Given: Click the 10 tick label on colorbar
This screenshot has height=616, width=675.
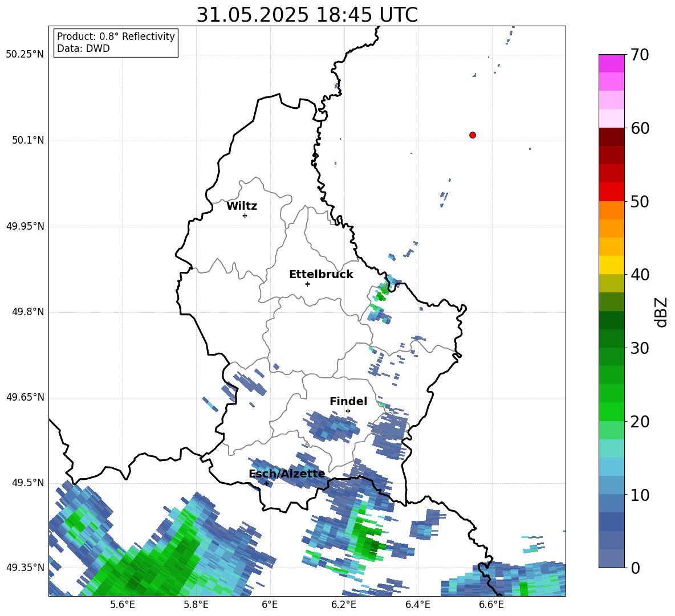Looking at the screenshot, I should pyautogui.click(x=640, y=495).
